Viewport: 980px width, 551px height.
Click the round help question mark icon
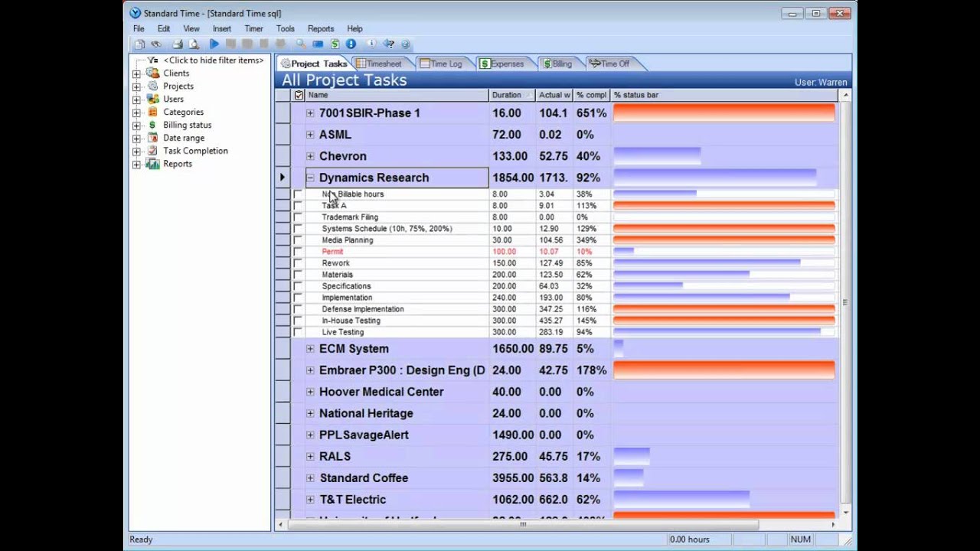point(406,44)
